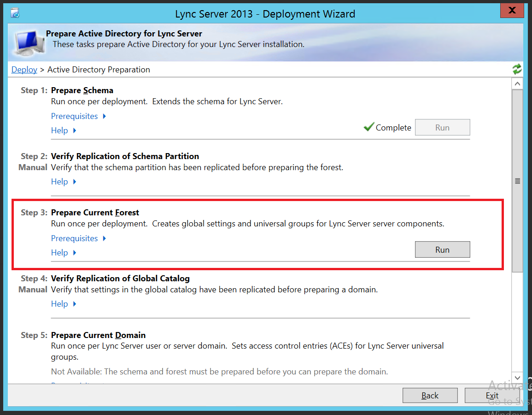Click the Back button
532x415 pixels.
tap(430, 395)
